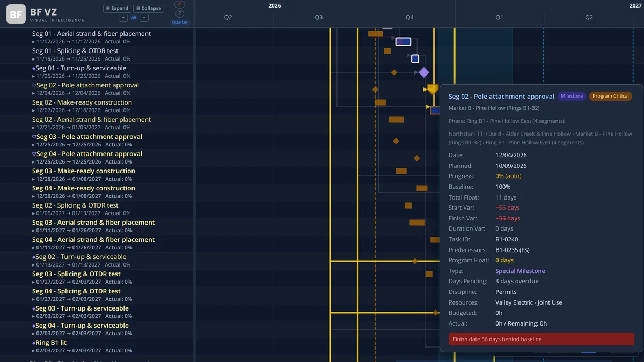The image size is (644, 362).
Task: Expand Ring B1 lit row disclosure triangle
Action: point(34,351)
